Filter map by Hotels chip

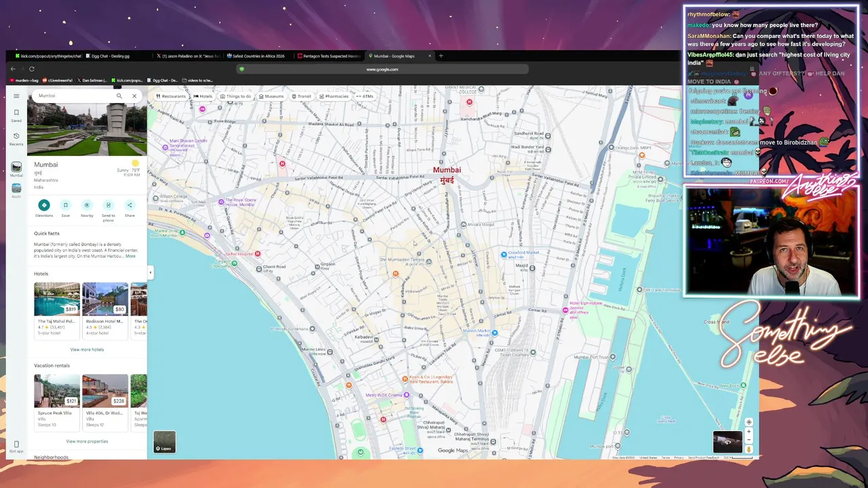pyautogui.click(x=203, y=96)
